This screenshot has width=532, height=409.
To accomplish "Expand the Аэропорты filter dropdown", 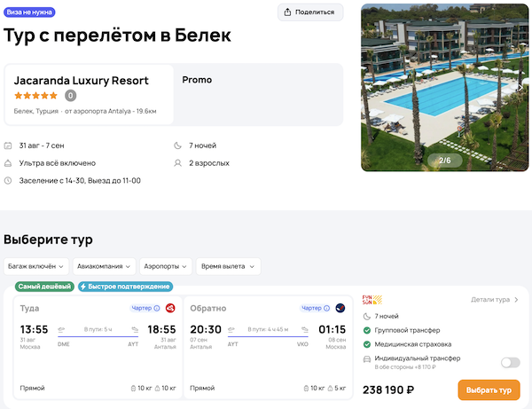I will (166, 266).
